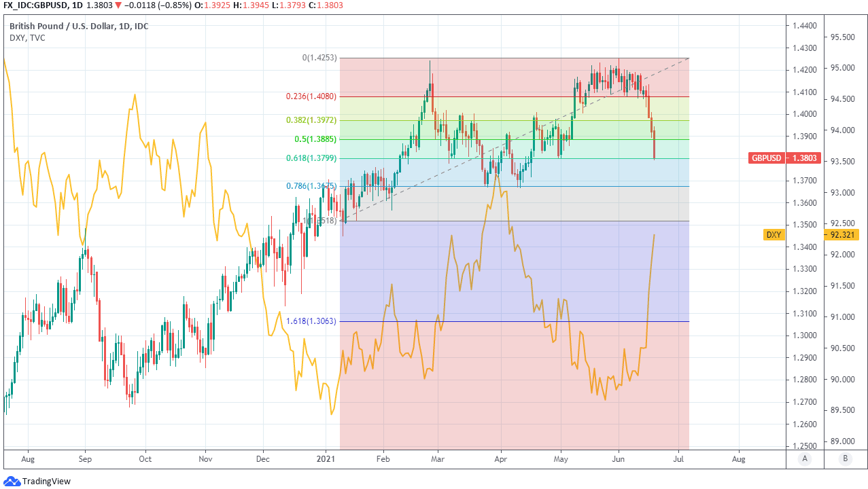
Task: Click the 2021 marker on time axis
Action: pyautogui.click(x=326, y=459)
